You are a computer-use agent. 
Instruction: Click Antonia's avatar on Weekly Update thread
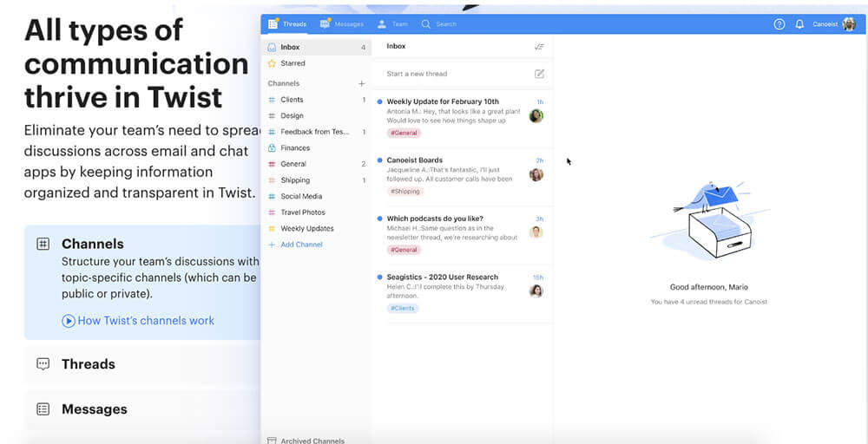coord(536,116)
